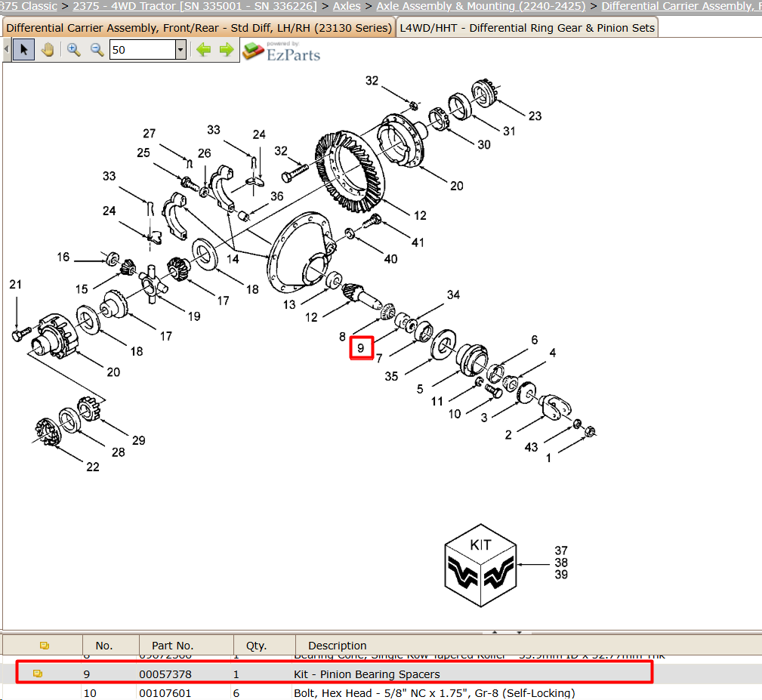The height and width of the screenshot is (700, 762).
Task: Select callout 43 in diagram
Action: [x=531, y=447]
